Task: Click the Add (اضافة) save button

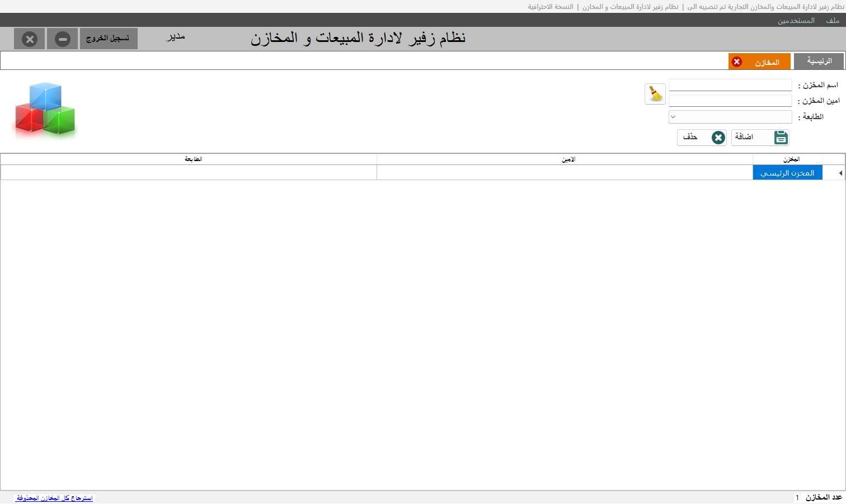Action: pyautogui.click(x=760, y=138)
